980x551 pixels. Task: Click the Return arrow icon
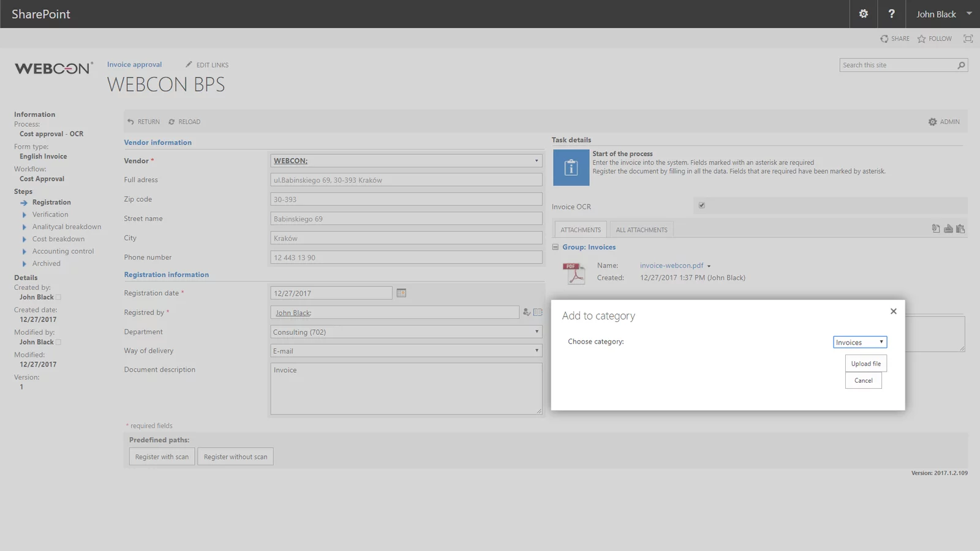tap(130, 122)
